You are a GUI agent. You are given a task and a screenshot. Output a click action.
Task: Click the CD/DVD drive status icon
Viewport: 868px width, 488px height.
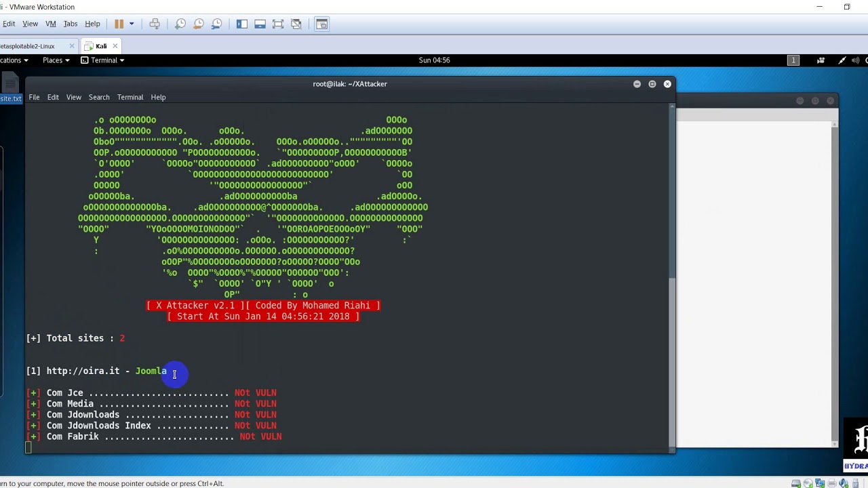[x=808, y=483]
